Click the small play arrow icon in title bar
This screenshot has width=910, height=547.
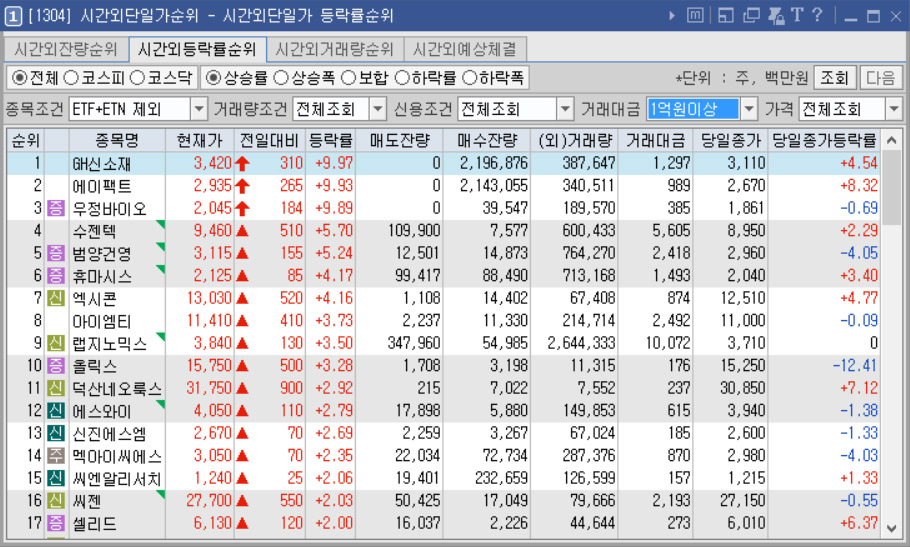(672, 16)
